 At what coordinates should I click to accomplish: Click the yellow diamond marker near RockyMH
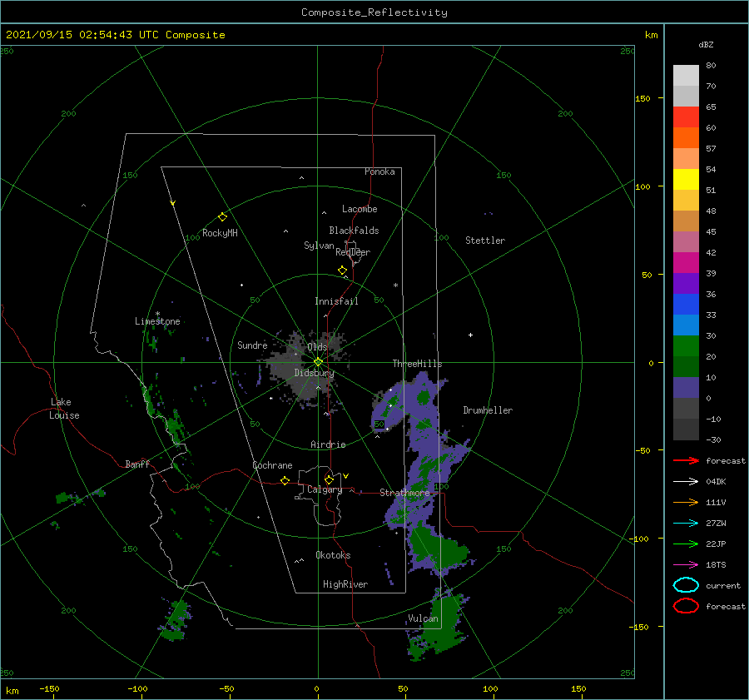click(x=222, y=217)
